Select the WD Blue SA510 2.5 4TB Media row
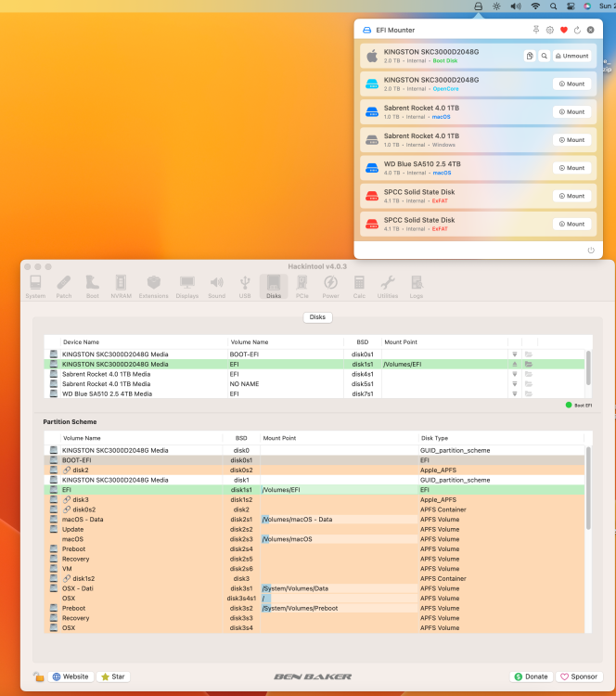This screenshot has width=616, height=696. [x=314, y=393]
